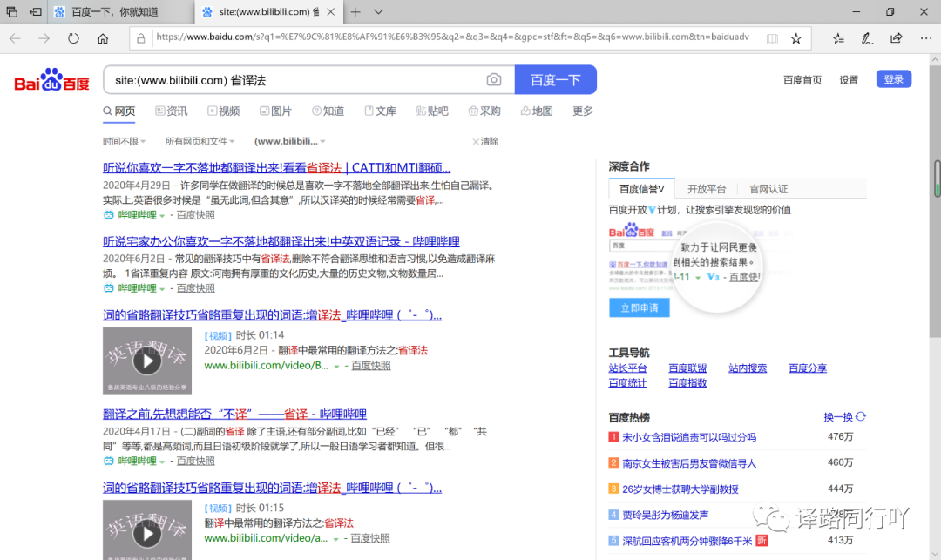Viewport: 941px width, 560px height.
Task: Expand the 哔哩哔哩 arrow under the June 2 result
Action: point(162,289)
